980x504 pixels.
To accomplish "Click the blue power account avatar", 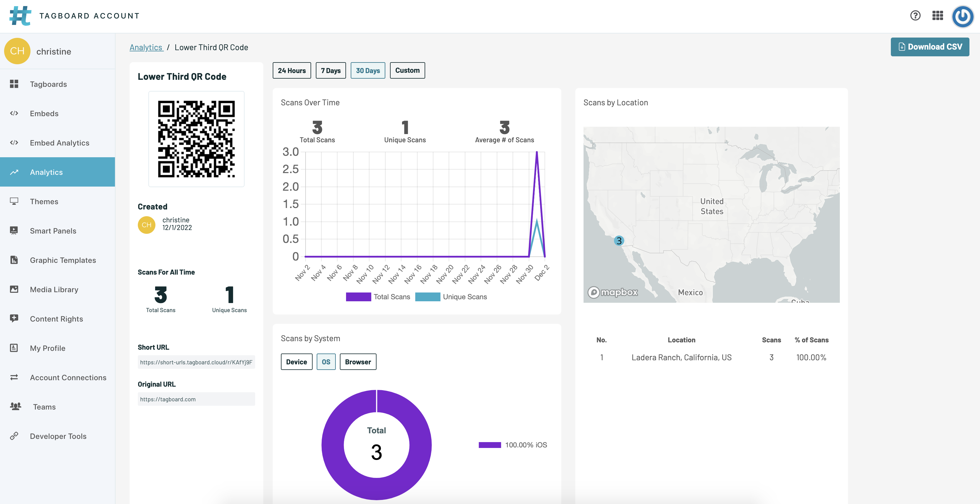I will click(x=962, y=16).
